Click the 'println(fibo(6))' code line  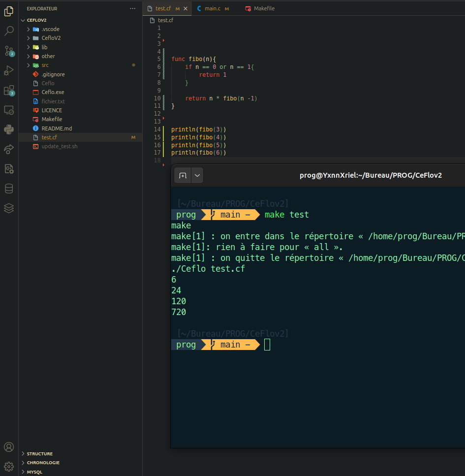point(198,153)
